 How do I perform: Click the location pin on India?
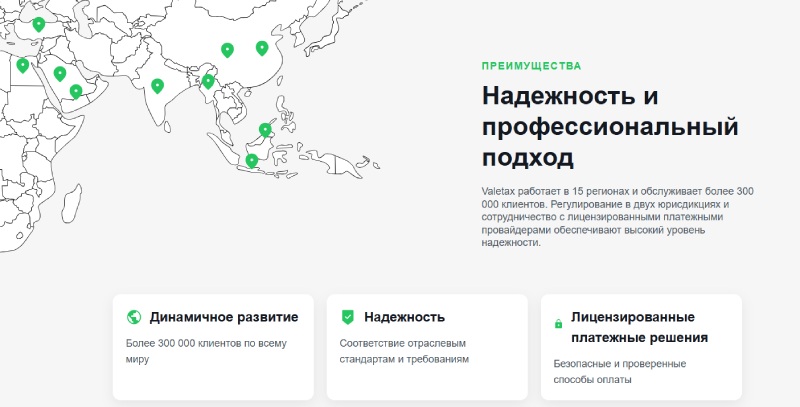[158, 86]
